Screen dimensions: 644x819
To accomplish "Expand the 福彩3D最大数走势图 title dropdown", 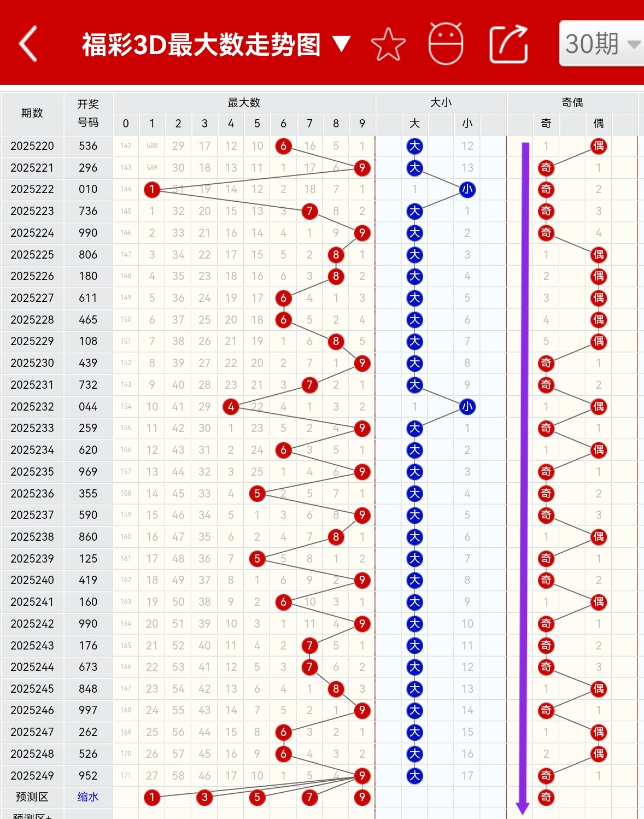I will (x=341, y=44).
